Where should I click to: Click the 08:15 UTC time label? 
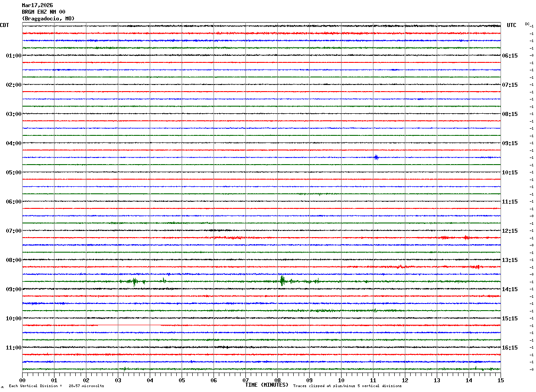pyautogui.click(x=509, y=114)
